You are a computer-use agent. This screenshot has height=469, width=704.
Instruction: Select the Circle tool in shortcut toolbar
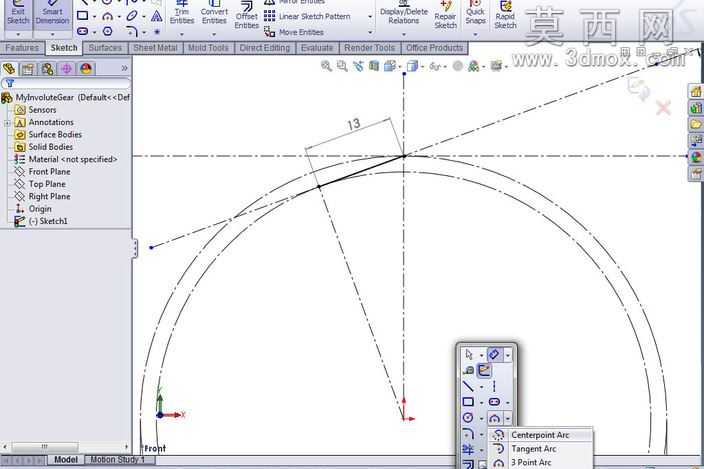click(x=468, y=418)
